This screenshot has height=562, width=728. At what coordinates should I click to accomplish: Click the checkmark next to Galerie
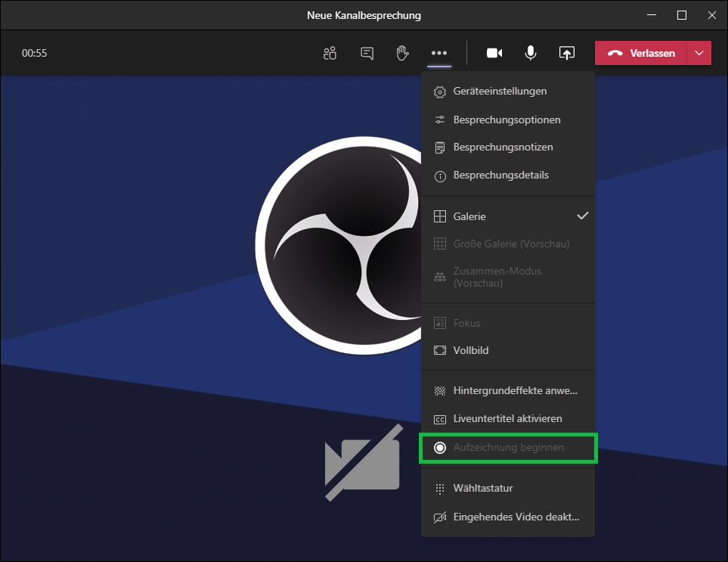pyautogui.click(x=583, y=216)
